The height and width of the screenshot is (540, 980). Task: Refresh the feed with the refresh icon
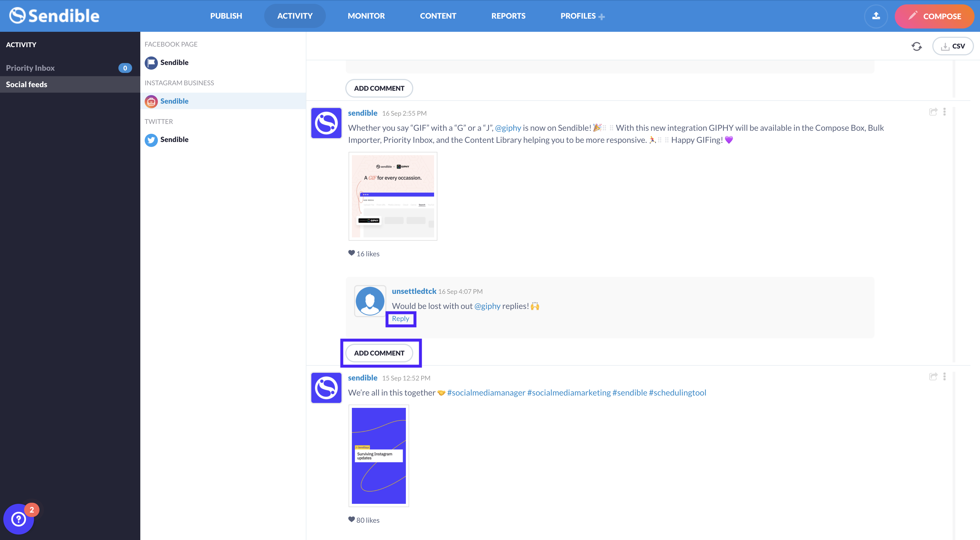pyautogui.click(x=916, y=46)
